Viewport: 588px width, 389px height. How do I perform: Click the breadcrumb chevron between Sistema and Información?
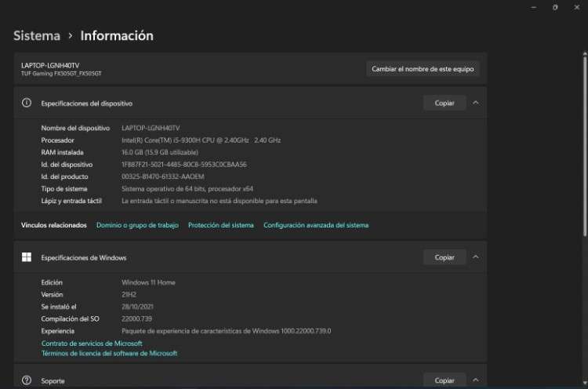(70, 36)
